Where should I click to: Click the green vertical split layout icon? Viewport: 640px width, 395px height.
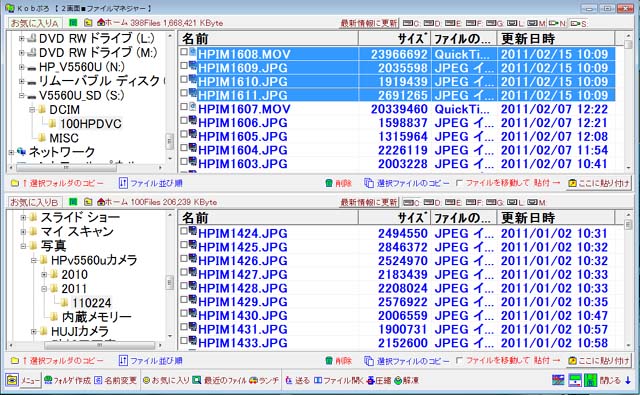[590, 380]
